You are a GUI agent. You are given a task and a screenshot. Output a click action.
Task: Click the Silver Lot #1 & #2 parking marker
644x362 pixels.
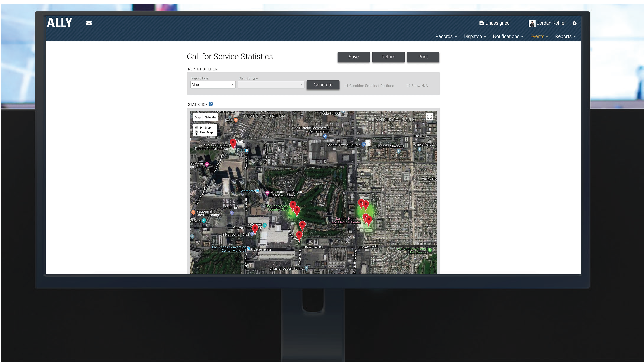[252, 234]
